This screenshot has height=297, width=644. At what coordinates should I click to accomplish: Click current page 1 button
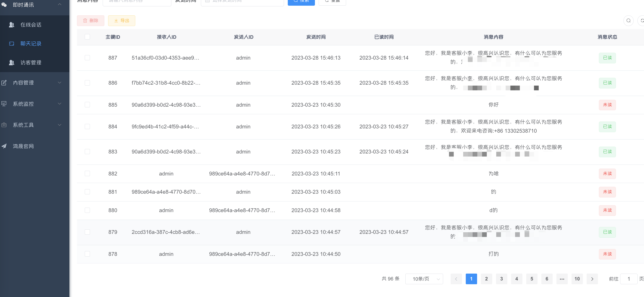[x=471, y=279]
